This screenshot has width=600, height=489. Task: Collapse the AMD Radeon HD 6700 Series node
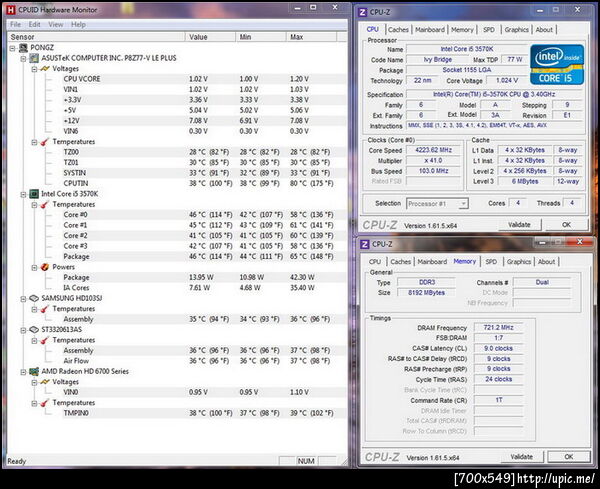coord(23,372)
